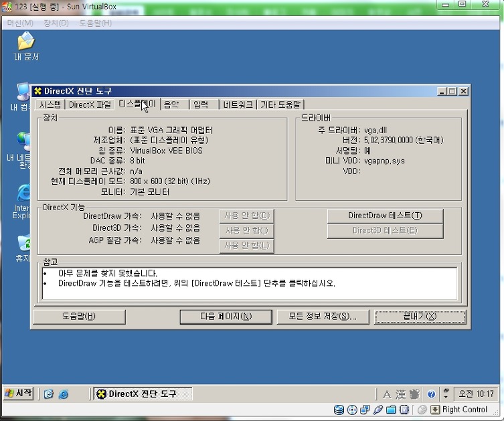Switch to the 입력 tab

coord(204,105)
